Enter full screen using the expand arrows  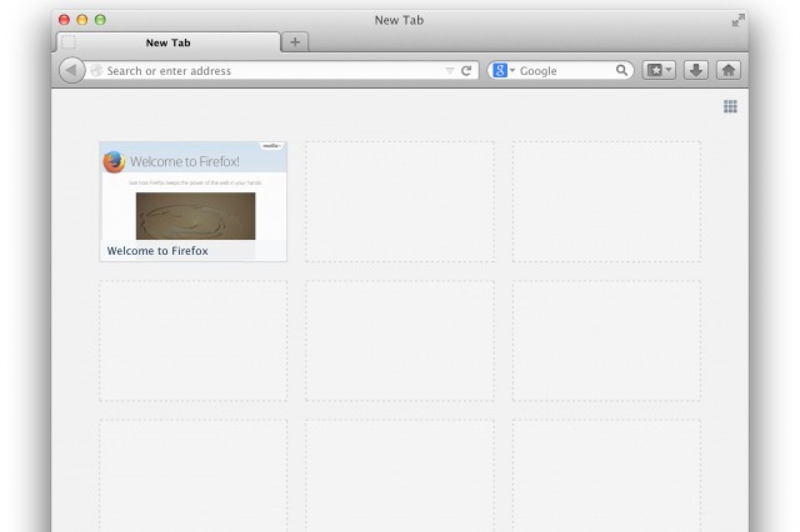[738, 20]
